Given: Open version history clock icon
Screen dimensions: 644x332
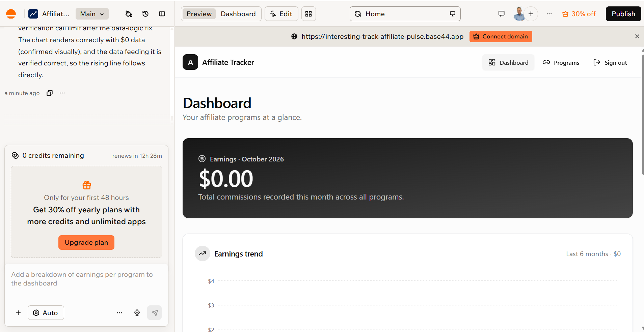Looking at the screenshot, I should point(145,14).
